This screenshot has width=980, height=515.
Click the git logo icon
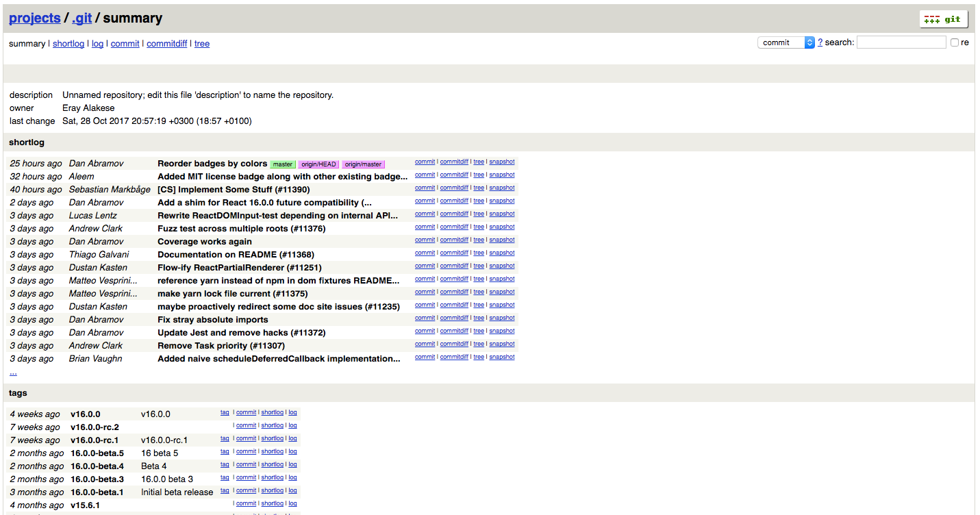pos(943,19)
